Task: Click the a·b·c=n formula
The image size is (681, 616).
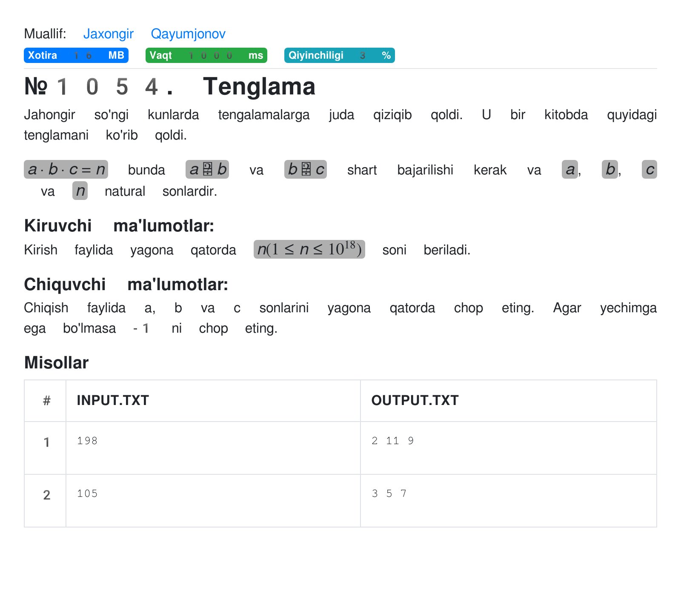Action: 66,169
